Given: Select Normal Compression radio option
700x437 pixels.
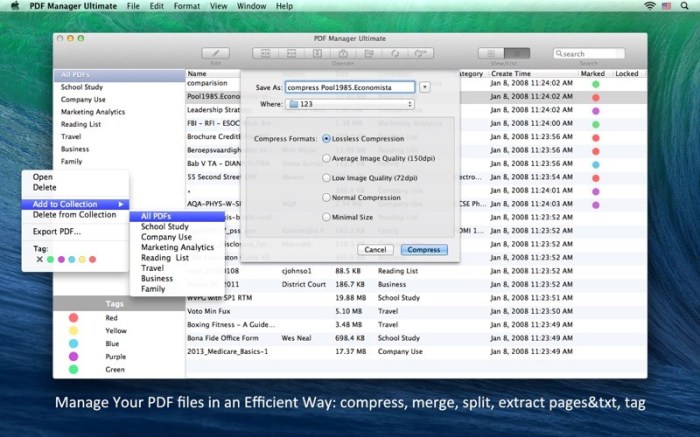Looking at the screenshot, I should 326,198.
